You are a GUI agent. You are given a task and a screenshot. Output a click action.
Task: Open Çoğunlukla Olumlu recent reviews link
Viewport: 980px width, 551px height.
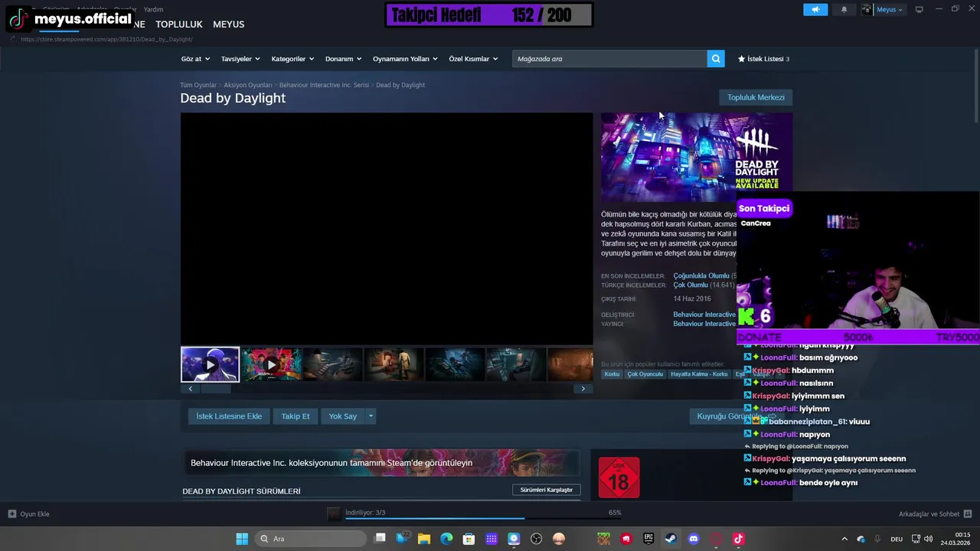[701, 275]
